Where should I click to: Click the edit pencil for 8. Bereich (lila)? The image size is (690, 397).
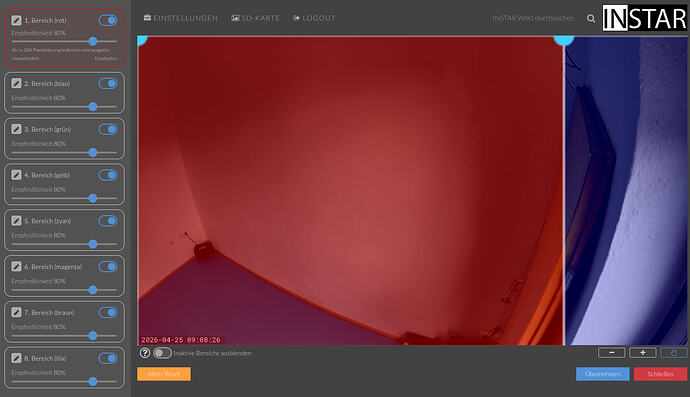pos(16,358)
